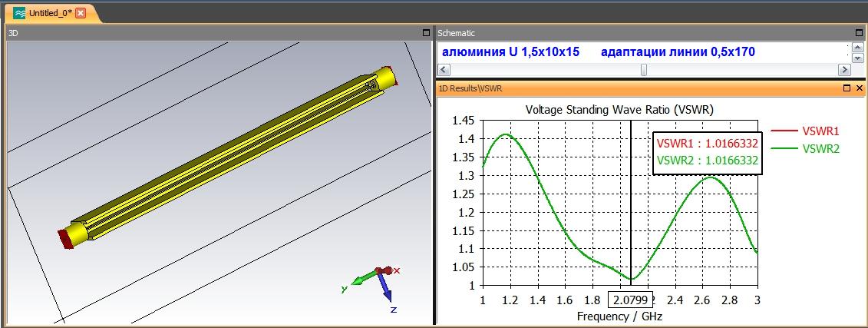Click the text алюминия U 1,5x10x15
The width and height of the screenshot is (868, 328).
[510, 52]
